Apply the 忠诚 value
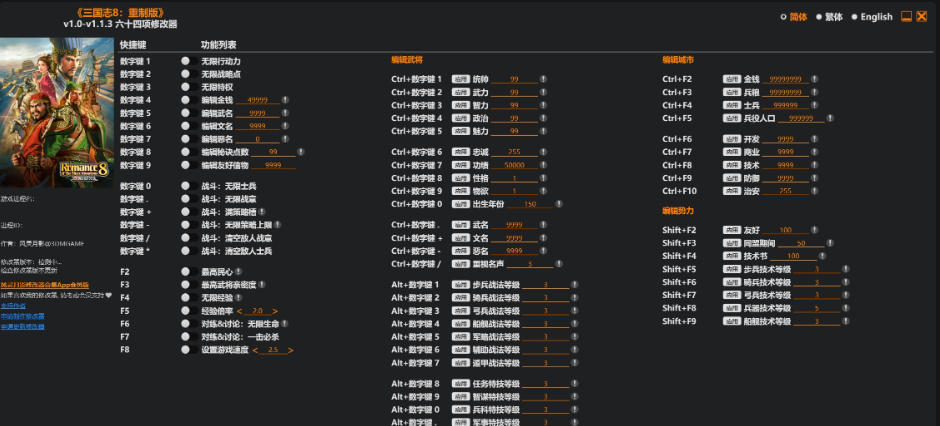The height and width of the screenshot is (426, 940). tap(460, 152)
